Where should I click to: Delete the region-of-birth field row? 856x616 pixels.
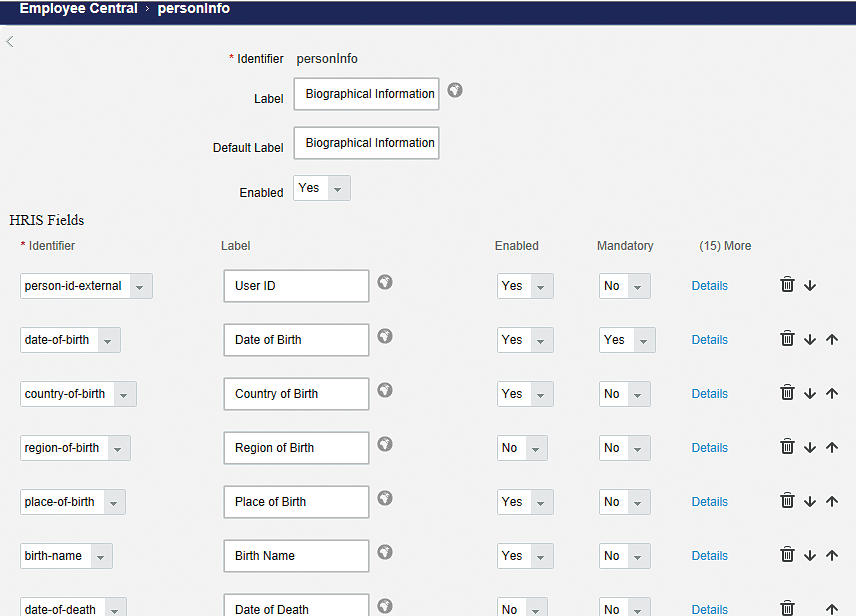pos(787,447)
